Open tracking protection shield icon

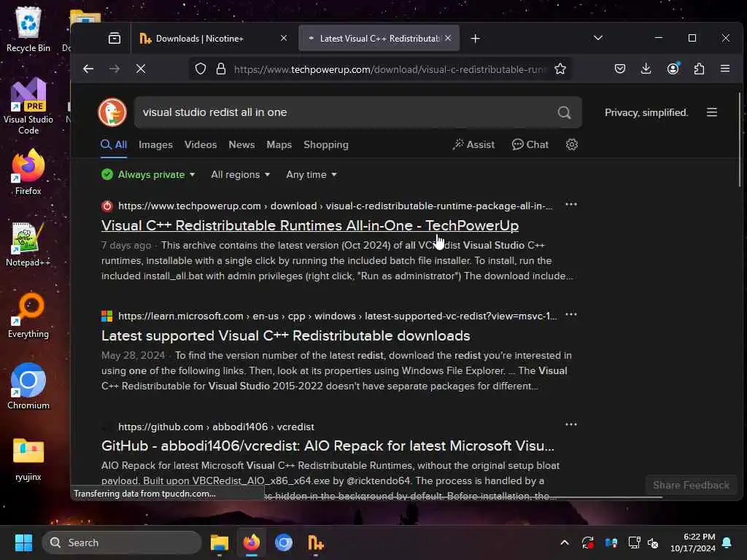coord(201,69)
